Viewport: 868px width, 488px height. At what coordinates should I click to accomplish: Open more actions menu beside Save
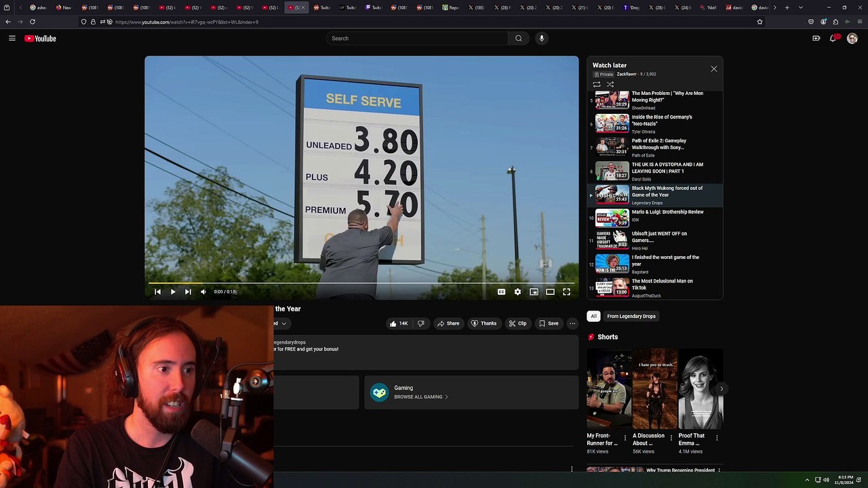click(572, 323)
